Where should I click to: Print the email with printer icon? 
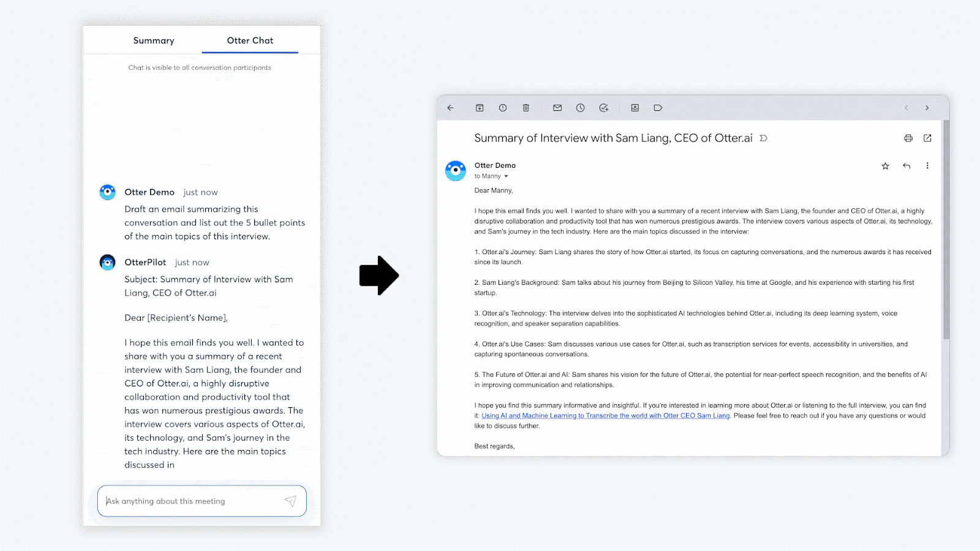(x=908, y=138)
